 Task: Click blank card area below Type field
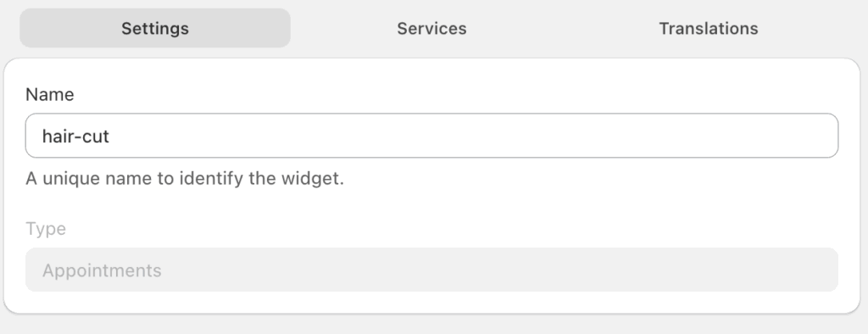pyautogui.click(x=431, y=303)
